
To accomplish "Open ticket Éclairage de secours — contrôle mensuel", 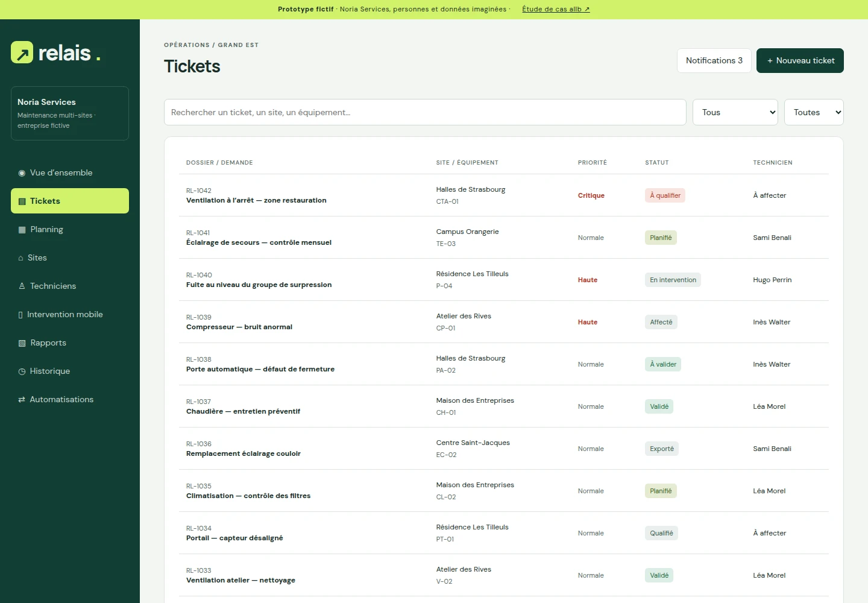I will 504,238.
